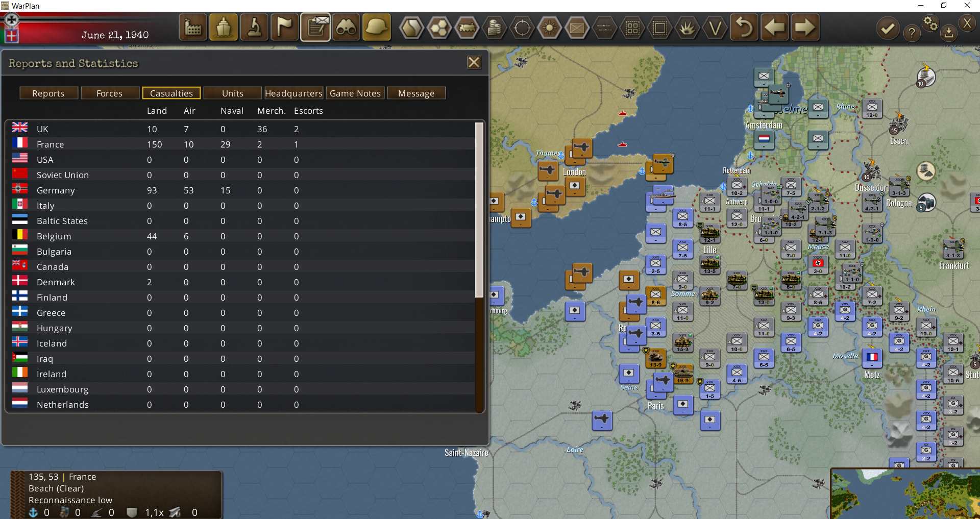The image size is (980, 519).
Task: Click the ship convoy toolbar icon
Action: [x=224, y=28]
